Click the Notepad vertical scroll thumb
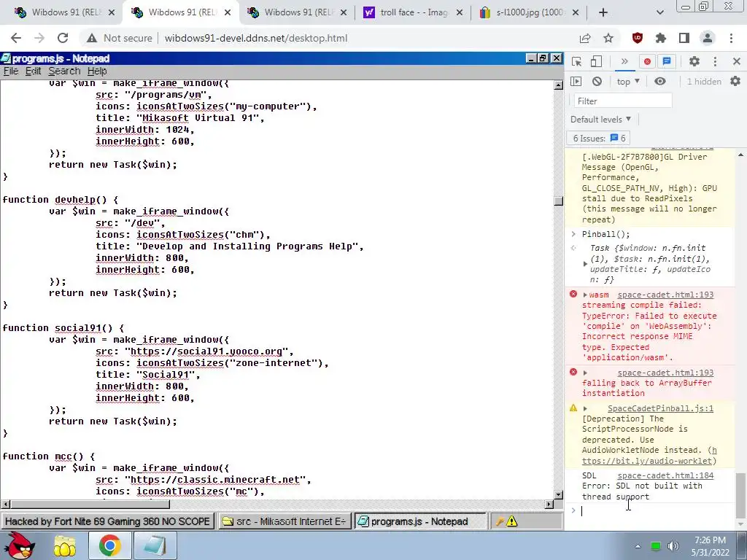 pyautogui.click(x=558, y=201)
